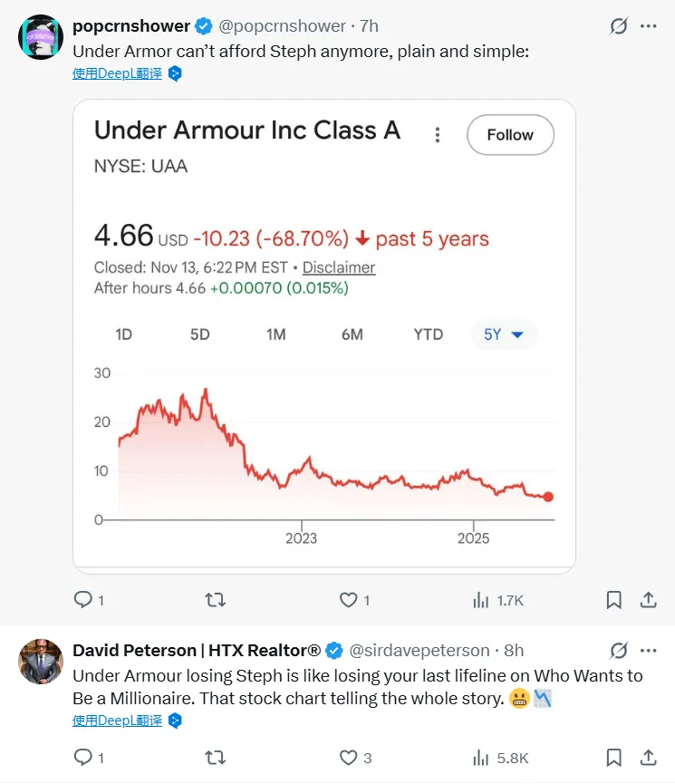The image size is (675, 784).
Task: Reply to David Peterson's tweet
Action: [x=83, y=758]
